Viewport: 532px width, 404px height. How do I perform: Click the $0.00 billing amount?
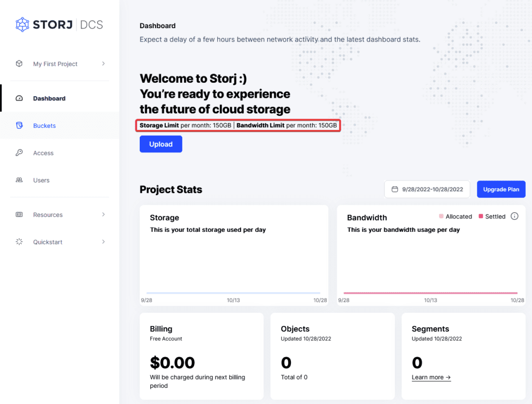coord(172,362)
